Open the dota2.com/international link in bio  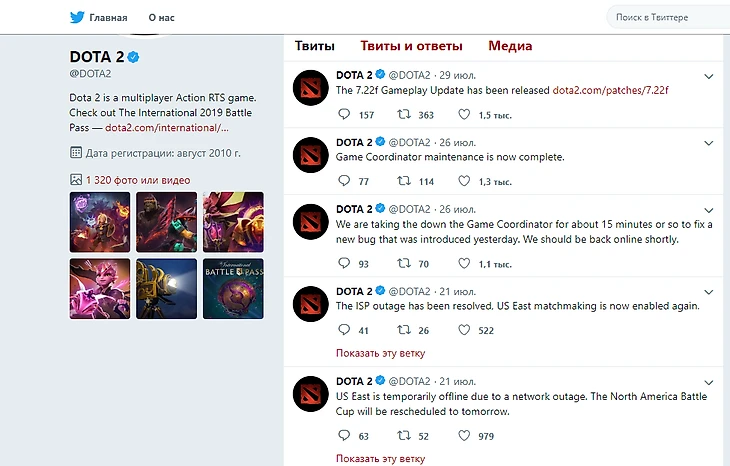[x=167, y=128]
